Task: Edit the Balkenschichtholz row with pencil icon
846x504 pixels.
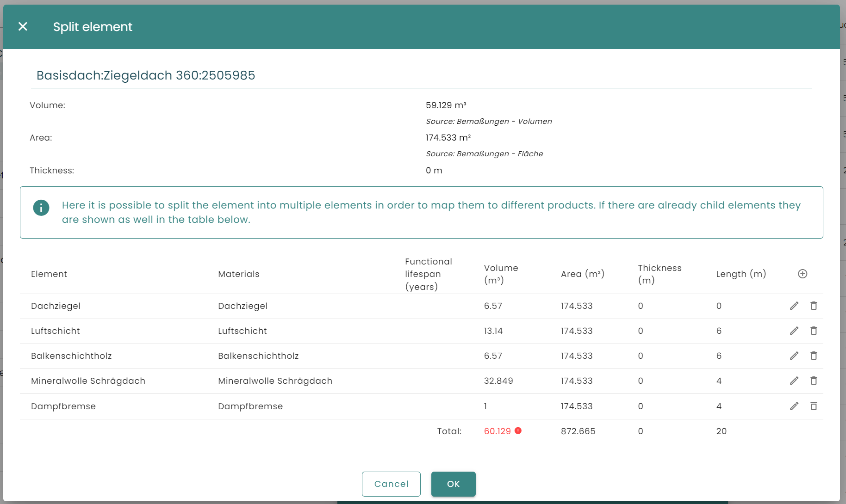Action: [794, 356]
